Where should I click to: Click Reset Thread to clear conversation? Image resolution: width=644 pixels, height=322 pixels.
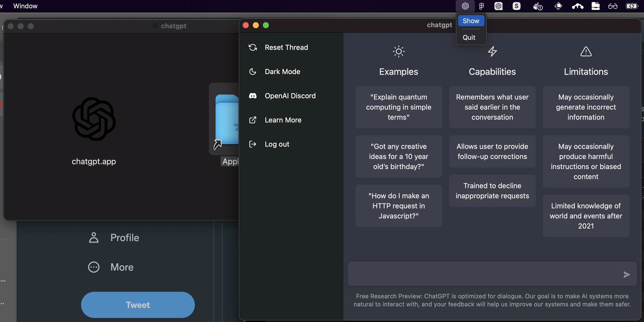pyautogui.click(x=286, y=47)
